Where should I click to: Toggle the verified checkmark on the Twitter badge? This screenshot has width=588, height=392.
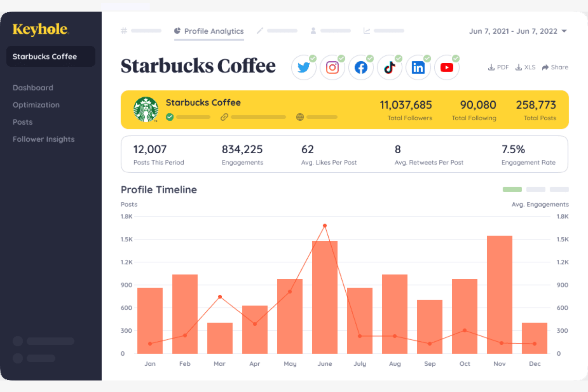coord(313,58)
